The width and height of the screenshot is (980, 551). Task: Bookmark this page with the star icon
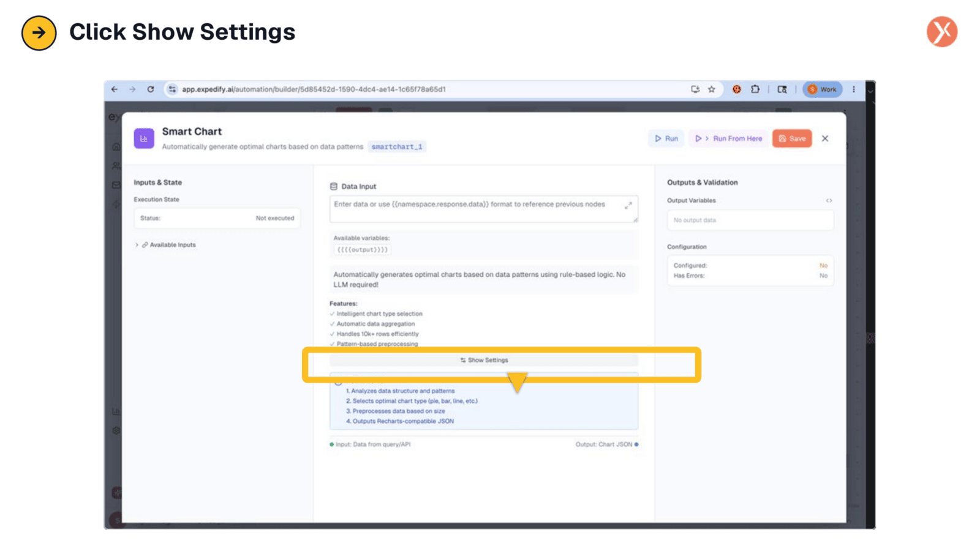[x=712, y=89]
